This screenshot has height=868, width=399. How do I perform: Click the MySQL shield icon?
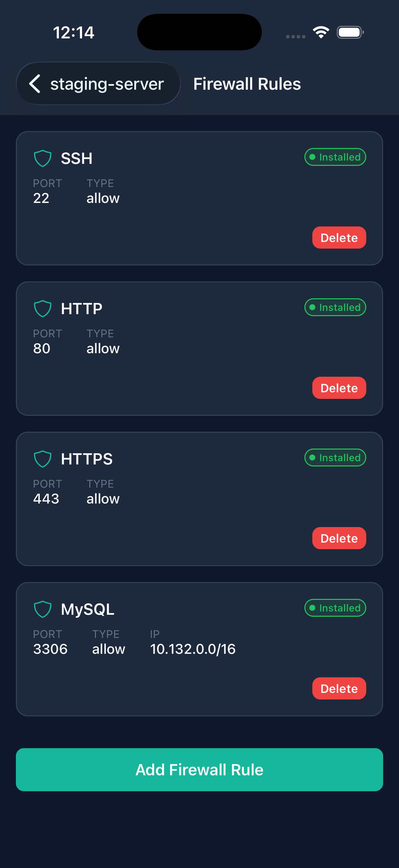tap(42, 608)
